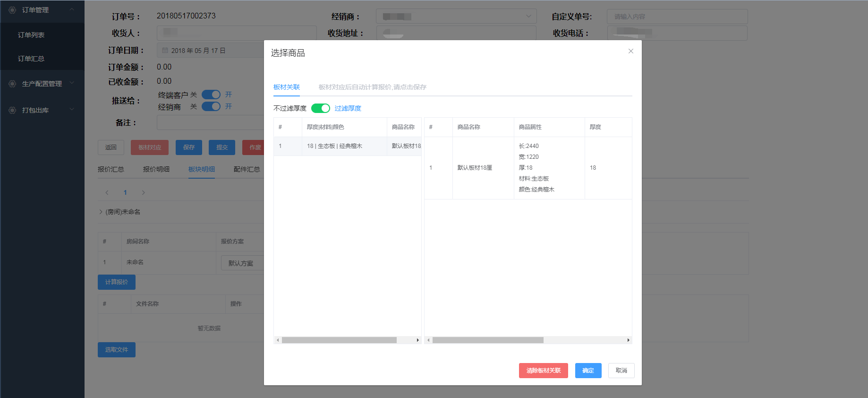Viewport: 868px width, 398px height.
Task: Open the 订单列表 menu item
Action: point(31,35)
